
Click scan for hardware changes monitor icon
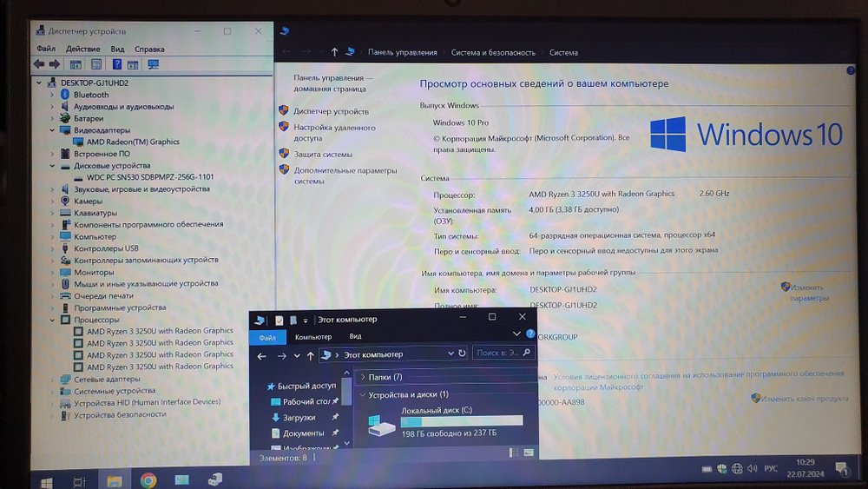click(154, 64)
